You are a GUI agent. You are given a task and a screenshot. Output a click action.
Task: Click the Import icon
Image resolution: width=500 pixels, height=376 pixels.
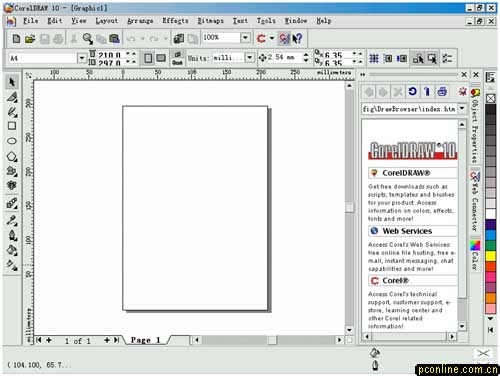pyautogui.click(x=178, y=39)
